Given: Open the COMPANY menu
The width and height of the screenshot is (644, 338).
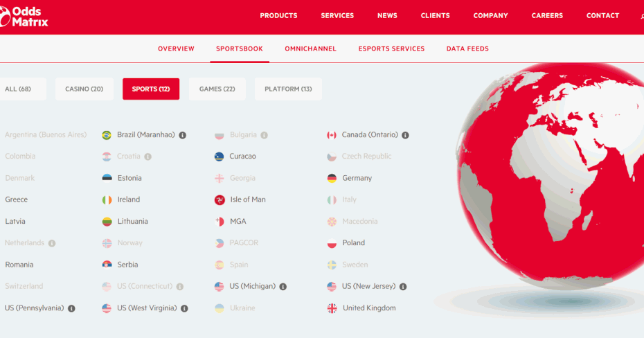Looking at the screenshot, I should pyautogui.click(x=490, y=16).
